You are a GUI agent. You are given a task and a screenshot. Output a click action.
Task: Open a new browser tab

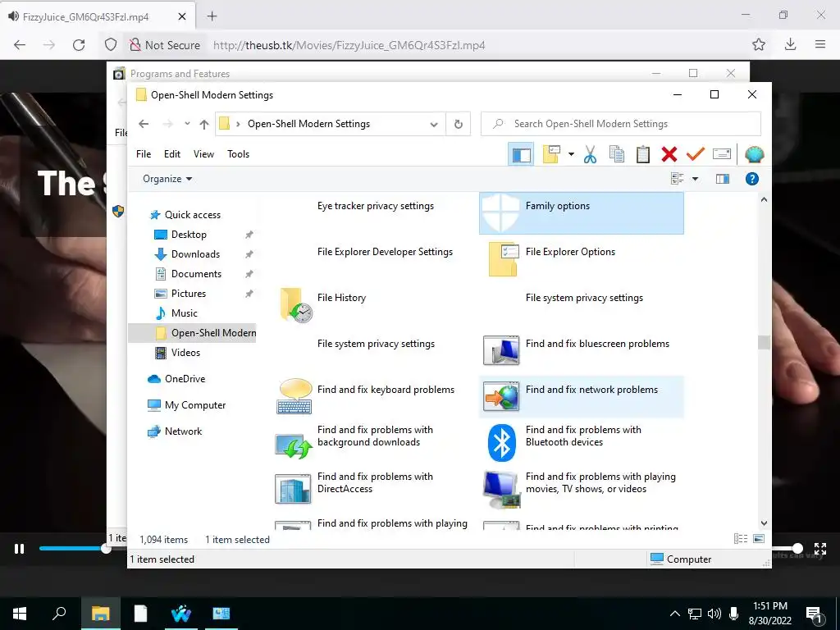[x=212, y=16]
